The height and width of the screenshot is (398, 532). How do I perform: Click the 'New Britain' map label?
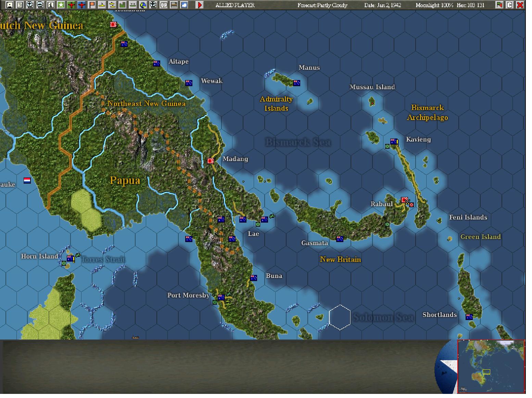(x=340, y=259)
